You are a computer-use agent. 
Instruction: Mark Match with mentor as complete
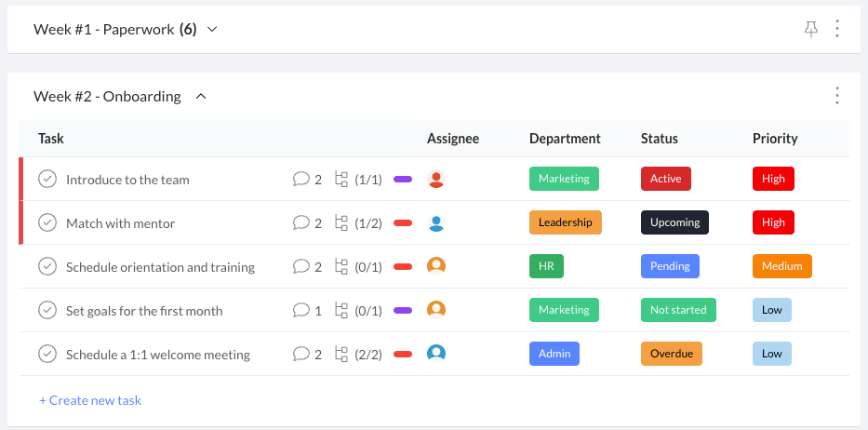click(47, 222)
